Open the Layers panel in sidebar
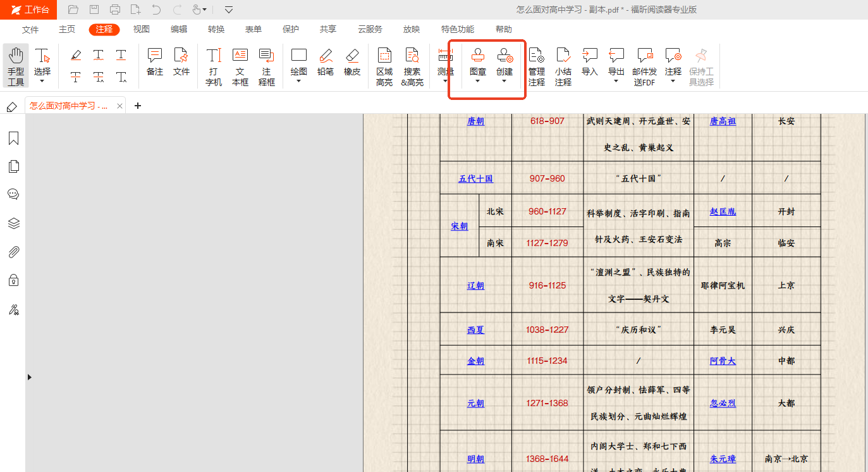The image size is (868, 472). [13, 223]
